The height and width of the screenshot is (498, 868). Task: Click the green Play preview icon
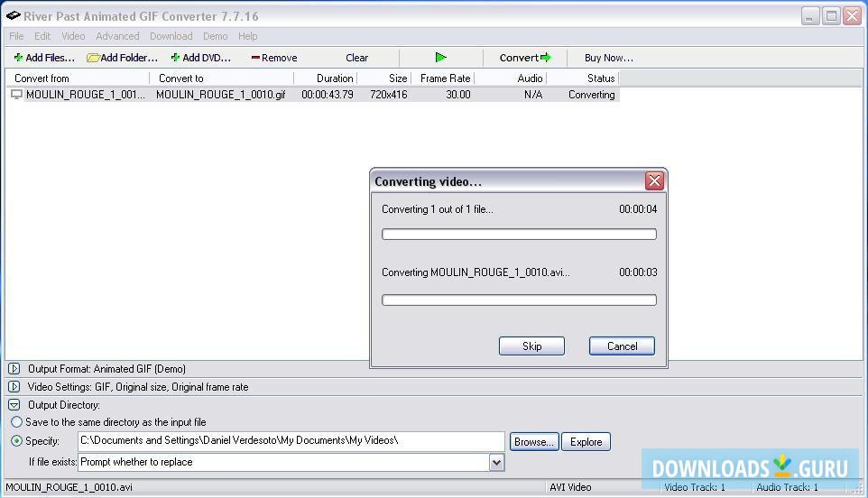[440, 58]
